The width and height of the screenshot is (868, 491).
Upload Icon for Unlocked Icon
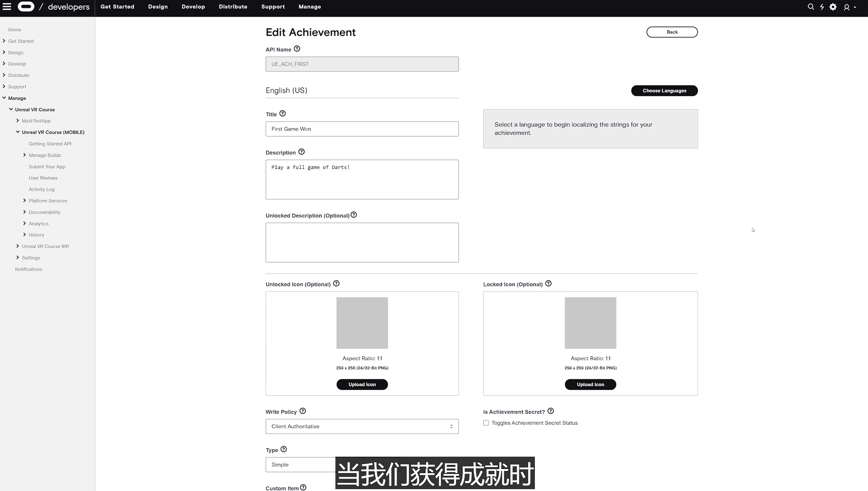point(362,385)
